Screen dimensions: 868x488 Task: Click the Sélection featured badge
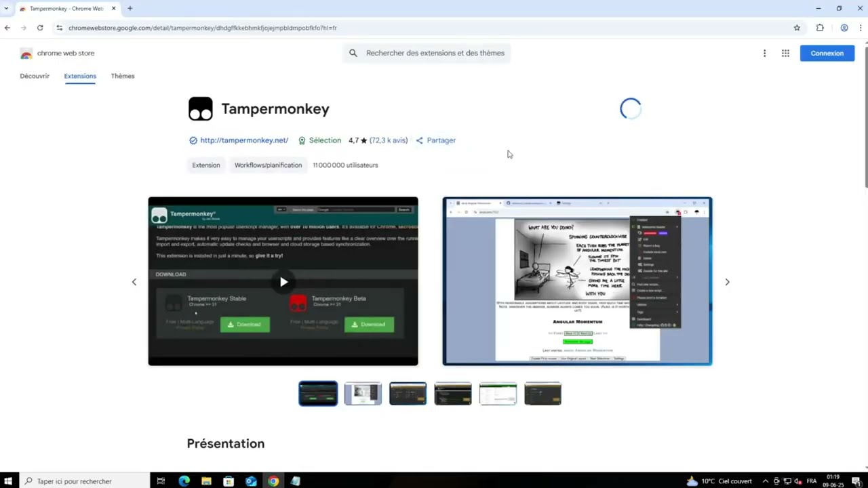click(x=319, y=140)
